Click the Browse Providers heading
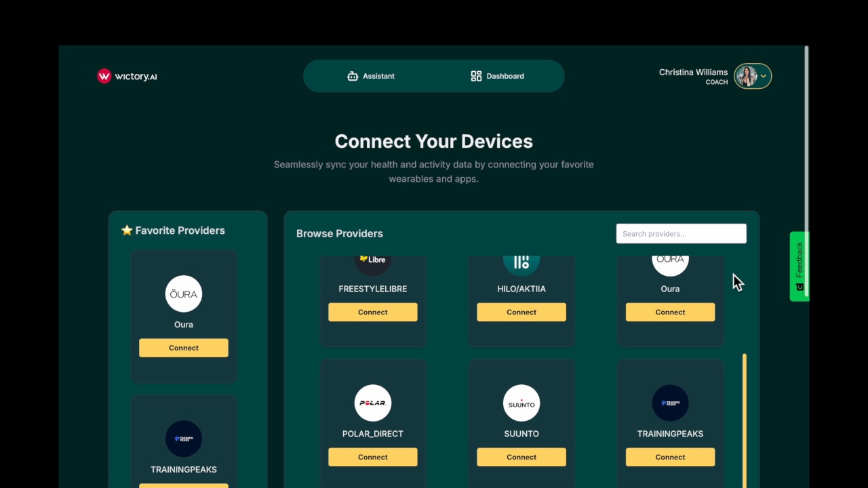This screenshot has height=488, width=868. click(340, 234)
